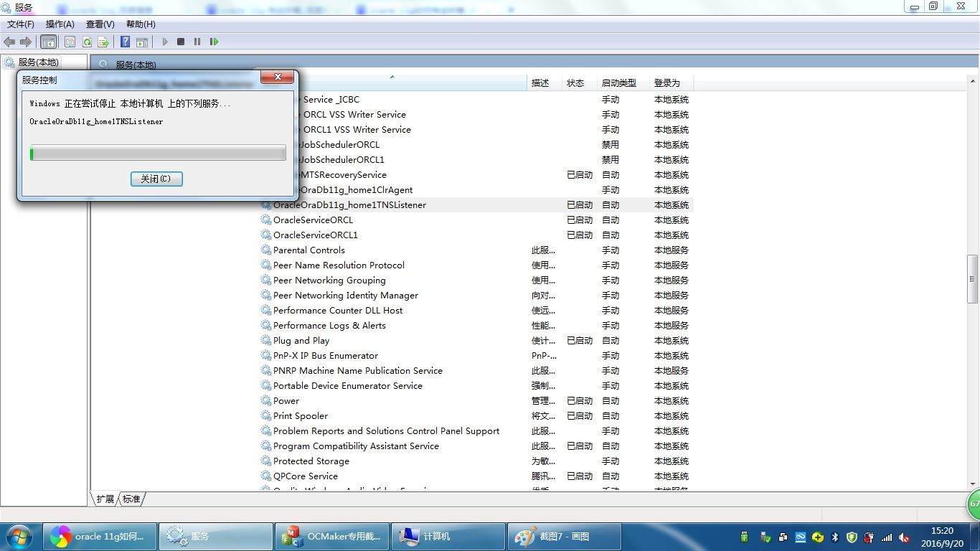
Task: Close the 服务控制 dialog with the X
Action: click(x=277, y=77)
